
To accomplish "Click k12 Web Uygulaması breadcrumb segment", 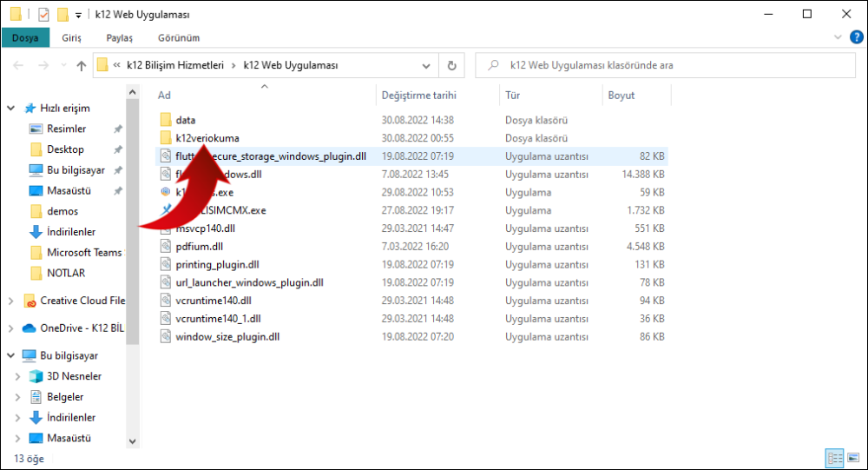I will [x=291, y=65].
